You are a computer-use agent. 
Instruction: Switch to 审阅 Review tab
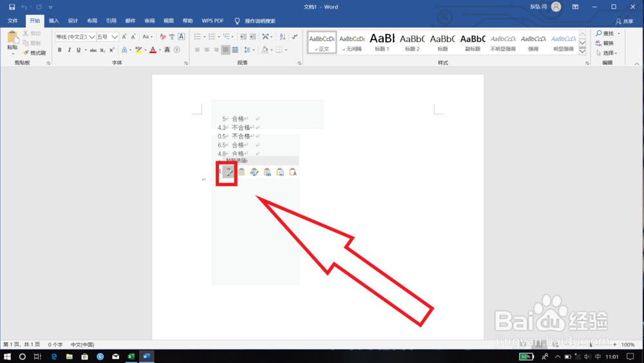point(149,21)
